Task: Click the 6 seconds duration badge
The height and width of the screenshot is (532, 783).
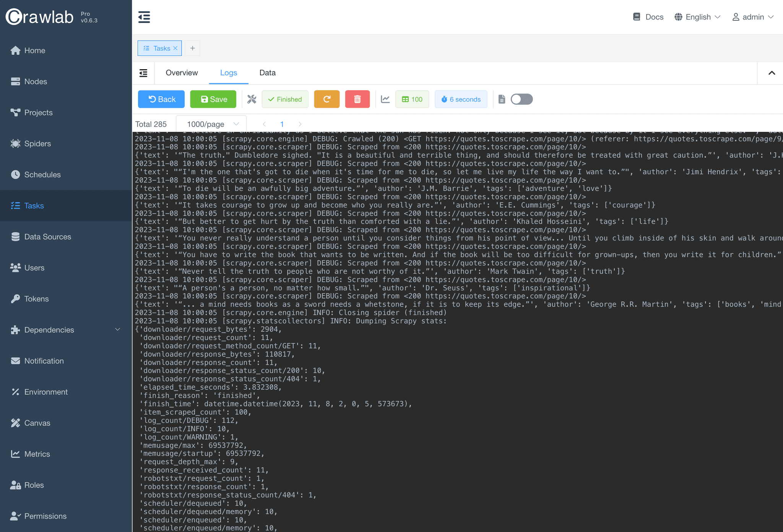Action: click(461, 99)
